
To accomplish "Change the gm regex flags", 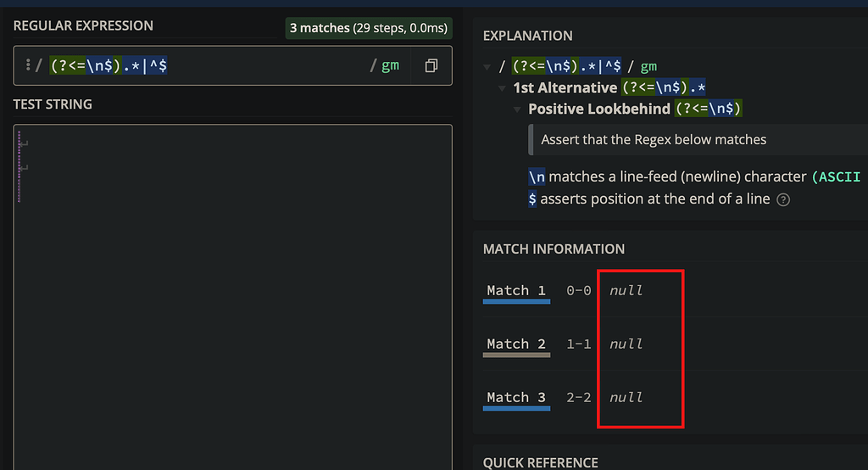I will 390,65.
